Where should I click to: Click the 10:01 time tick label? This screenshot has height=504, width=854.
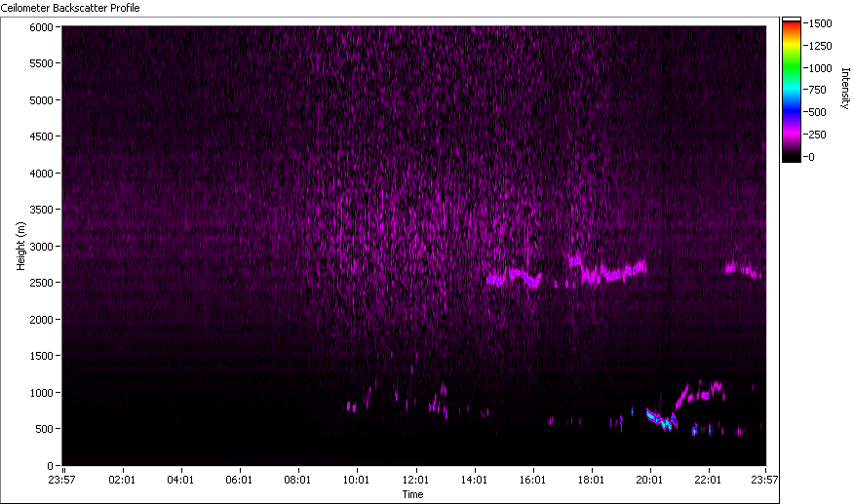356,480
